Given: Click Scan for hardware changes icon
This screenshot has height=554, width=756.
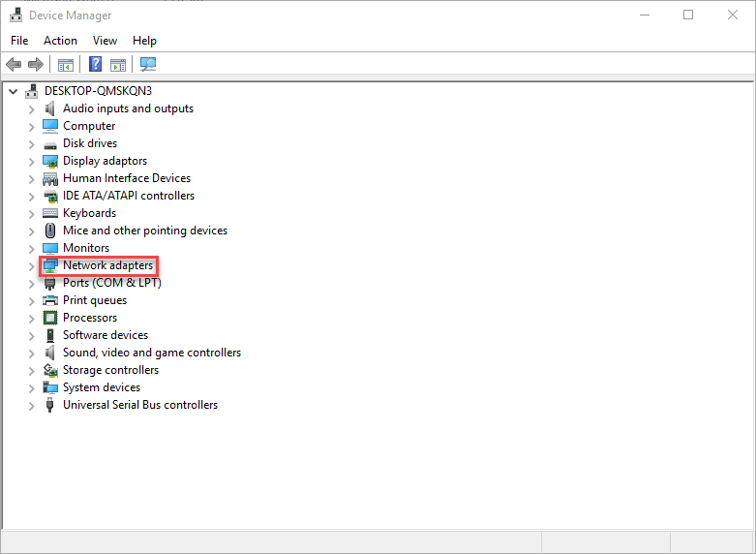Looking at the screenshot, I should coord(148,65).
